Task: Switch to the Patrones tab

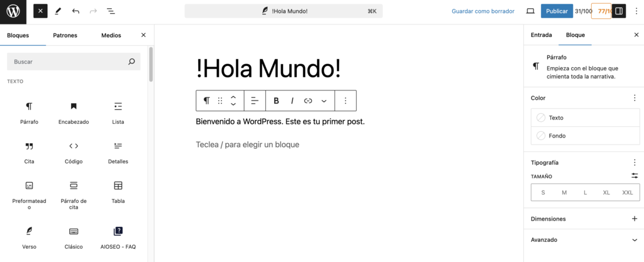Action: coord(65,35)
